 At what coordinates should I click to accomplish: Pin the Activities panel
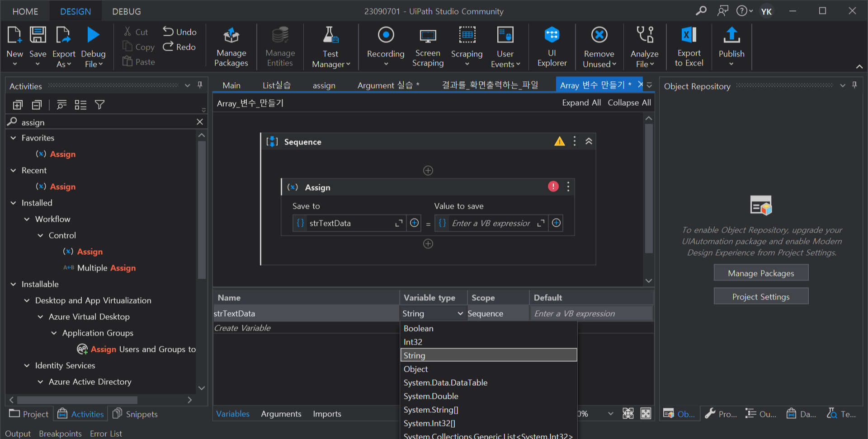(x=200, y=85)
